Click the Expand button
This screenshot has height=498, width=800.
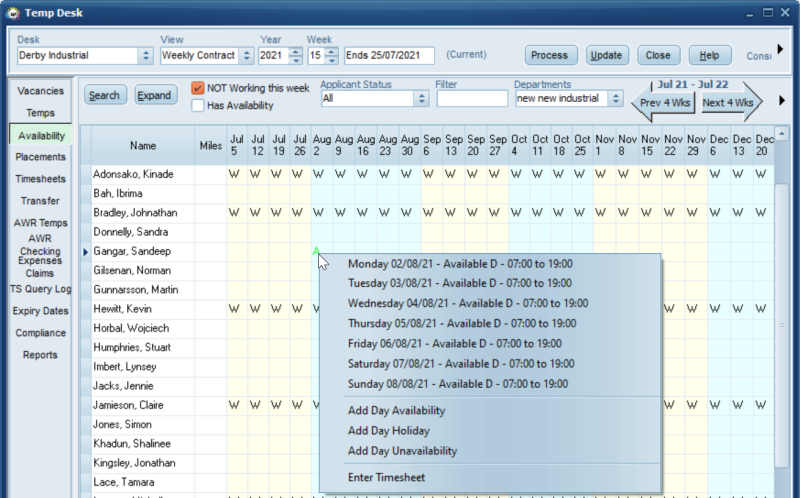coord(156,95)
